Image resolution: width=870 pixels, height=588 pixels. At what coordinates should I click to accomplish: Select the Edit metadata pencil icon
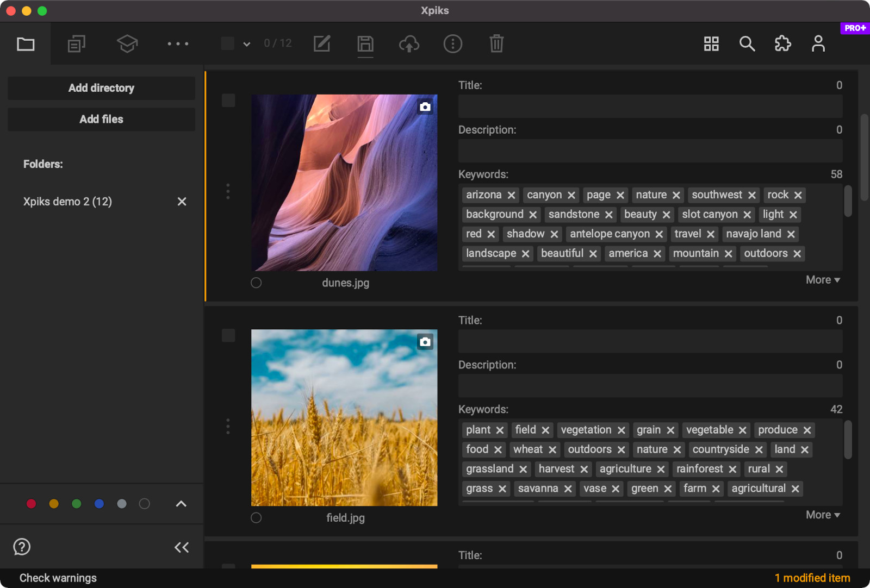322,43
